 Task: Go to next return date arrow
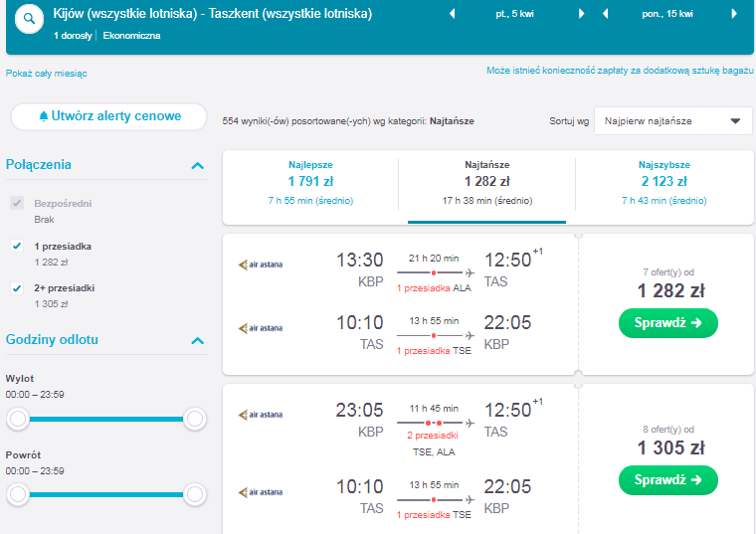click(x=734, y=14)
